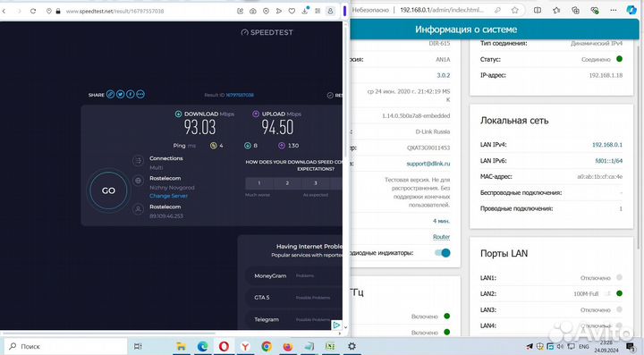Screen dimensions: 644x355
Task: Start a new test with the GO button
Action: tap(108, 190)
